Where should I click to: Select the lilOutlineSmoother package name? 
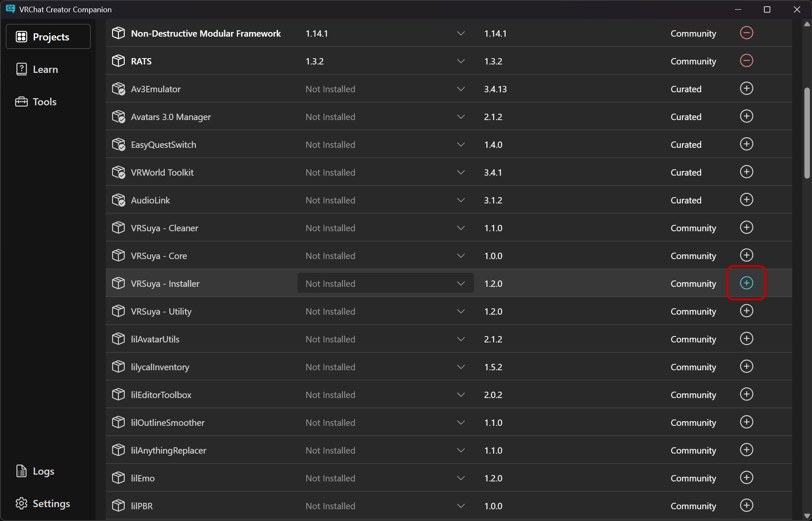(168, 422)
